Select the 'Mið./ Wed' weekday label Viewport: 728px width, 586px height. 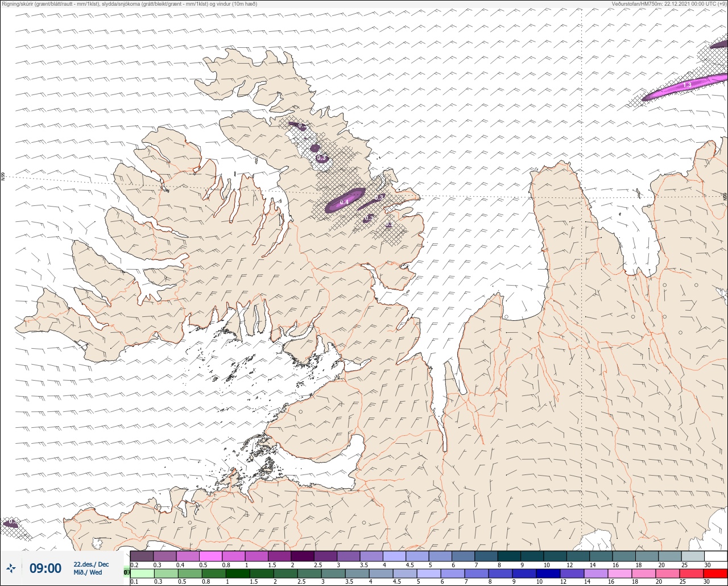[88, 572]
